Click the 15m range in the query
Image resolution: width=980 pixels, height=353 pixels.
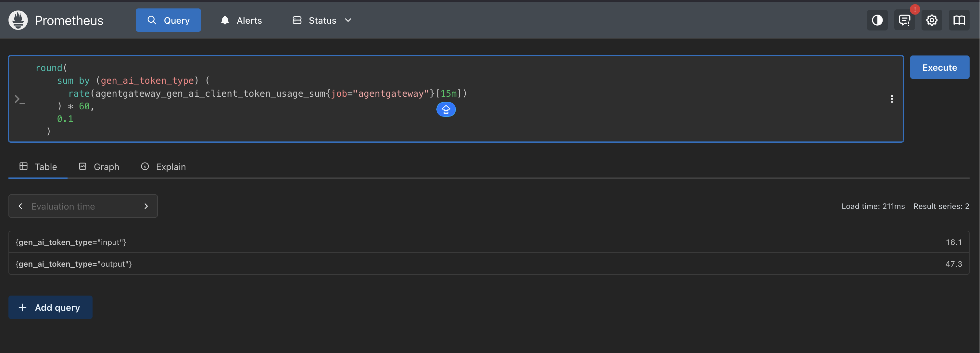(448, 93)
